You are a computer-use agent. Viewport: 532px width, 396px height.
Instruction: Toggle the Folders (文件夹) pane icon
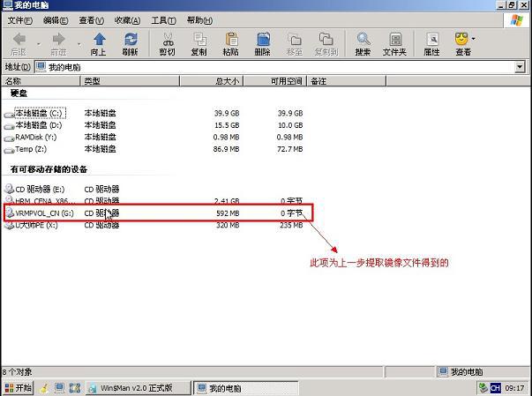pos(395,40)
